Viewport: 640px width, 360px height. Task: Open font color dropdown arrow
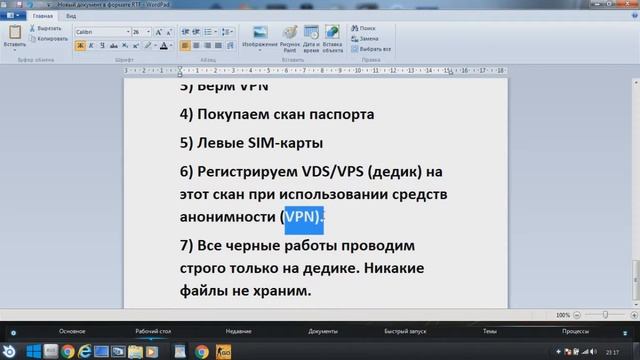[x=171, y=45]
